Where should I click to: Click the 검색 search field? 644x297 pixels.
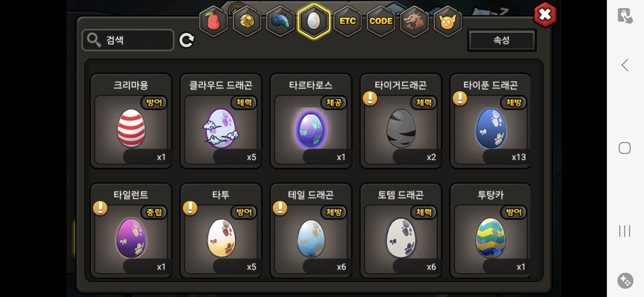128,40
